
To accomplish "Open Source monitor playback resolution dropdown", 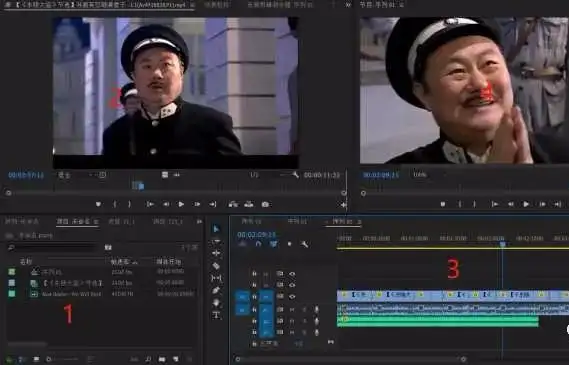I will tap(254, 175).
